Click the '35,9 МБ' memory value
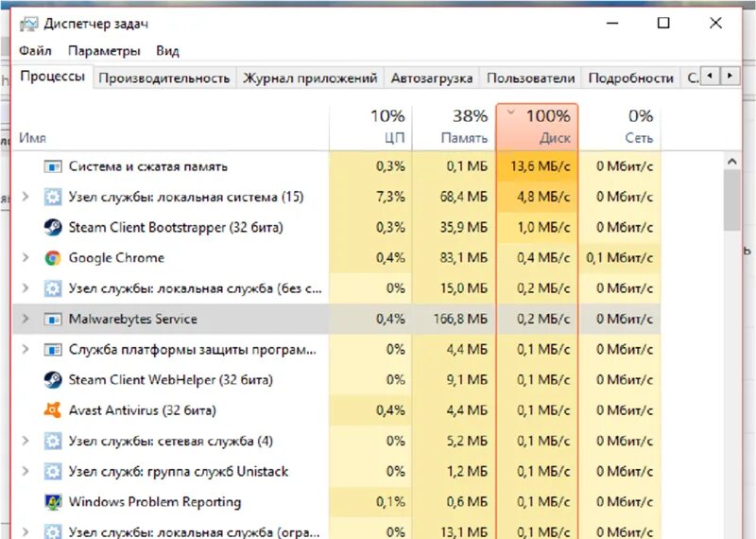Screen dimensions: 756x539 (463, 227)
